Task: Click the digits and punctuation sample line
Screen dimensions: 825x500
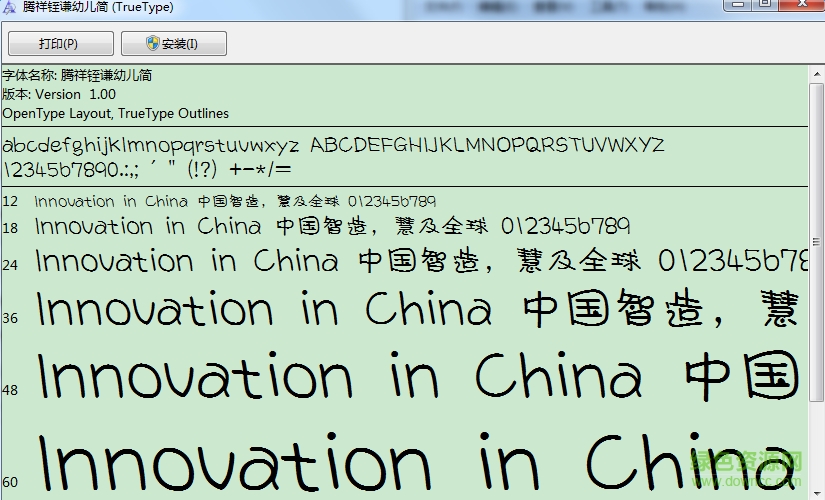Action: (147, 169)
